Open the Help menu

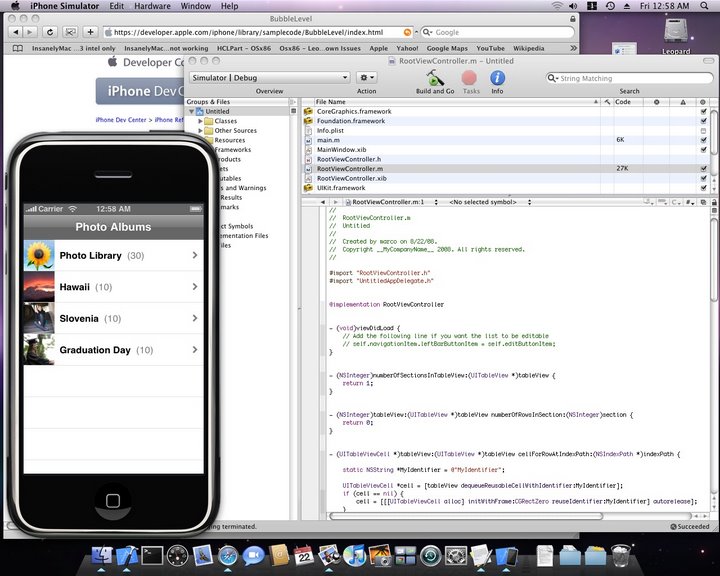[230, 6]
